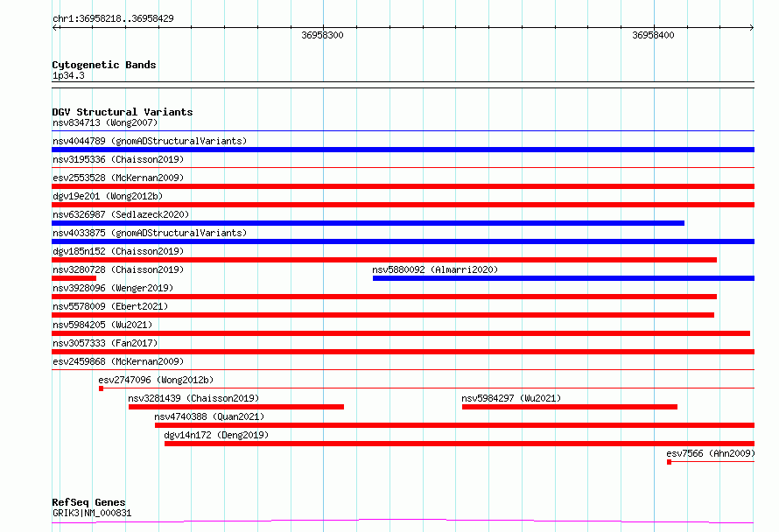Click the magenta GRIK3 gene track line
The height and width of the screenshot is (532, 779).
click(403, 521)
